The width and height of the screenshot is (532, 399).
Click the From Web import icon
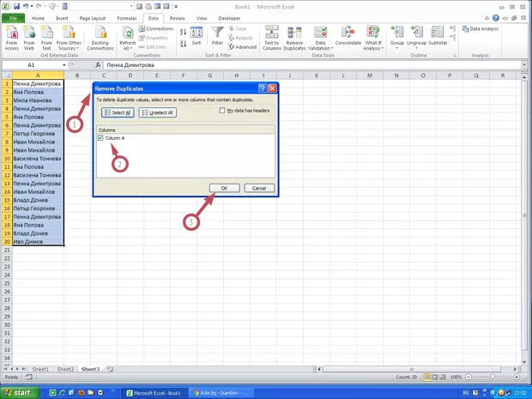(29, 38)
